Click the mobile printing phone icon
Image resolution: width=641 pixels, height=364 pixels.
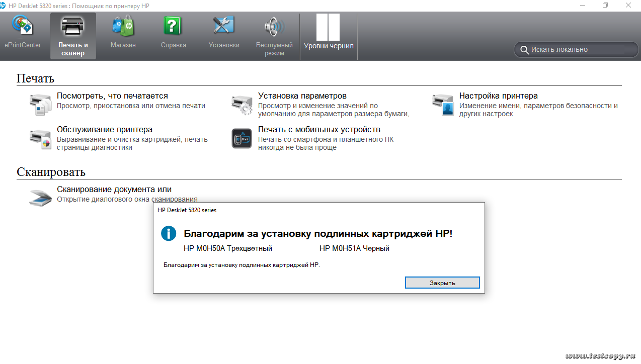(242, 138)
